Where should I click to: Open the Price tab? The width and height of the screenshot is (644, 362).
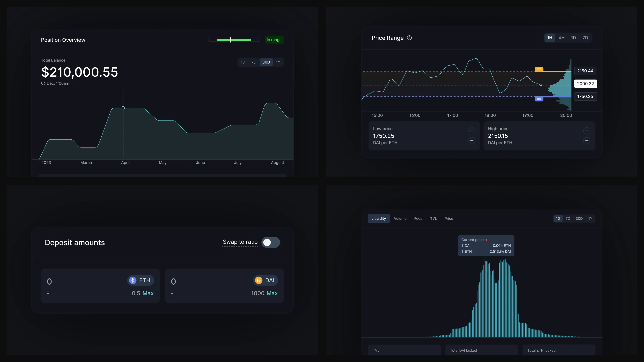(x=448, y=219)
